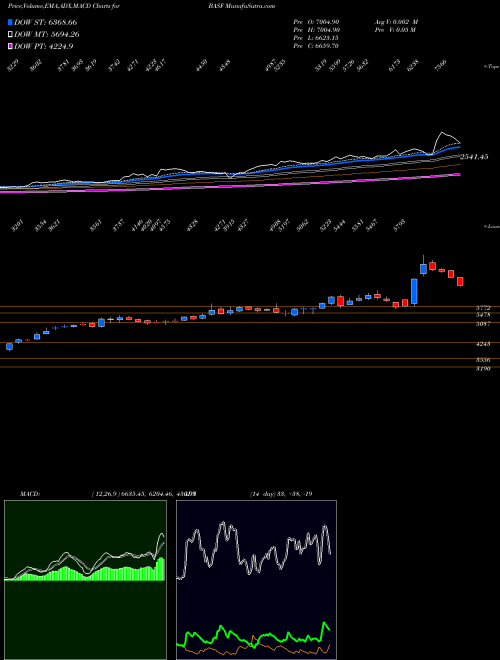The width and height of the screenshot is (500, 660).
Task: Click the magenta DOW PT legend swatch
Action: pos(11,46)
